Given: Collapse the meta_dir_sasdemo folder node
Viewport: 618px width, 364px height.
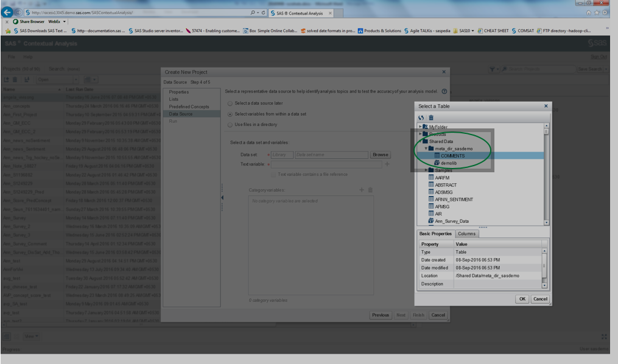Looking at the screenshot, I should click(x=426, y=149).
